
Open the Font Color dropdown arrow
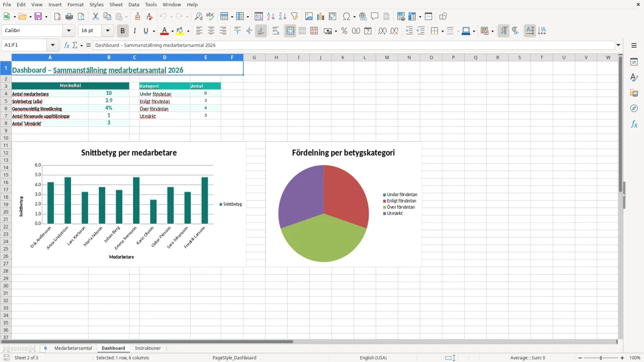172,31
